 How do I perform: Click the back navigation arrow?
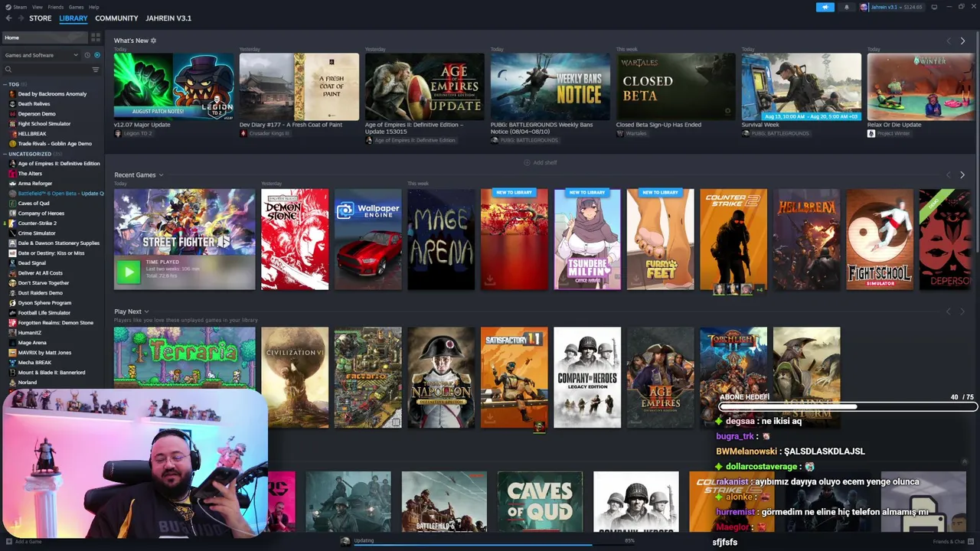coord(8,18)
